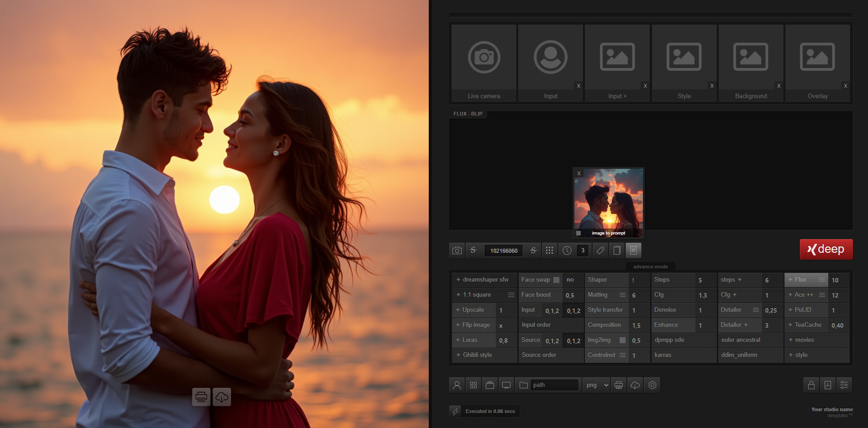Click the timer value 3 field
The height and width of the screenshot is (428, 868).
tap(583, 251)
